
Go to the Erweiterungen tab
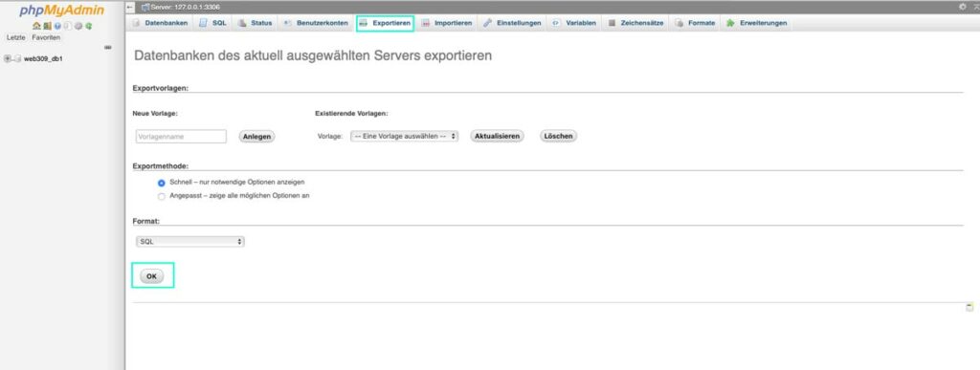[756, 23]
